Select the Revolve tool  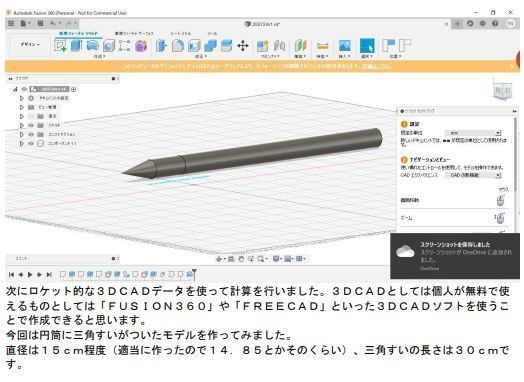tap(93, 46)
